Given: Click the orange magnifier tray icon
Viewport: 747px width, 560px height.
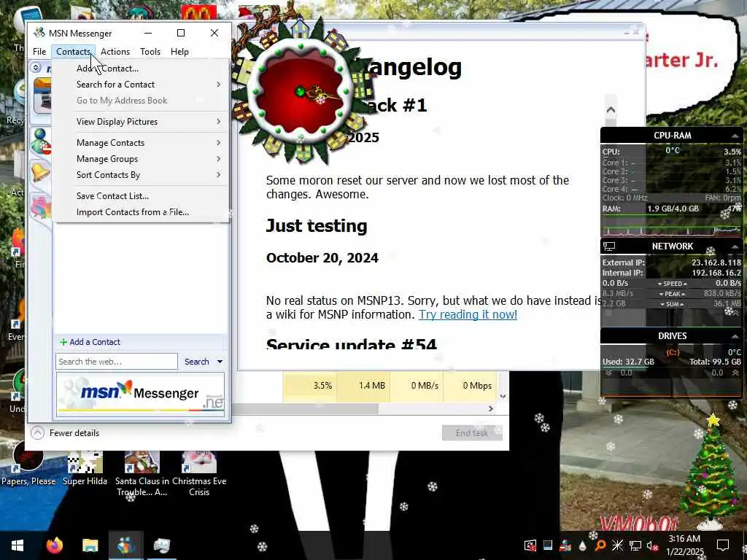Looking at the screenshot, I should coord(600,545).
